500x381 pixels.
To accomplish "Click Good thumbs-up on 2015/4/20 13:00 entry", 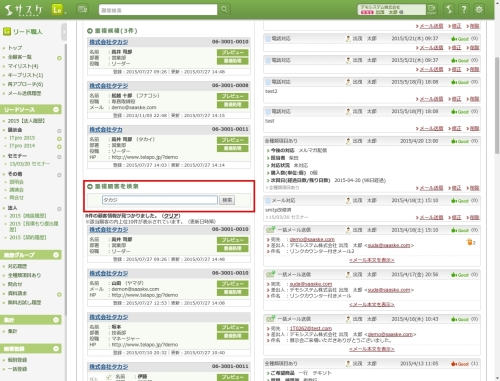I will pos(460,141).
